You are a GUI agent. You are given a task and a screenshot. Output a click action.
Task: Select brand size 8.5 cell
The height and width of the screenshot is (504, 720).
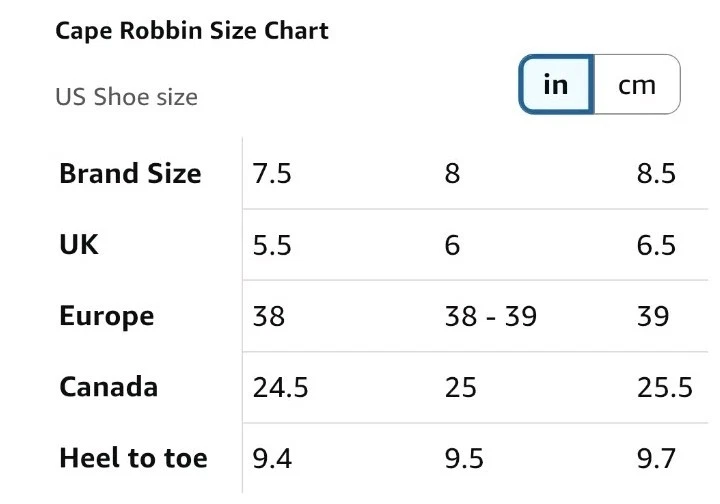(x=656, y=173)
